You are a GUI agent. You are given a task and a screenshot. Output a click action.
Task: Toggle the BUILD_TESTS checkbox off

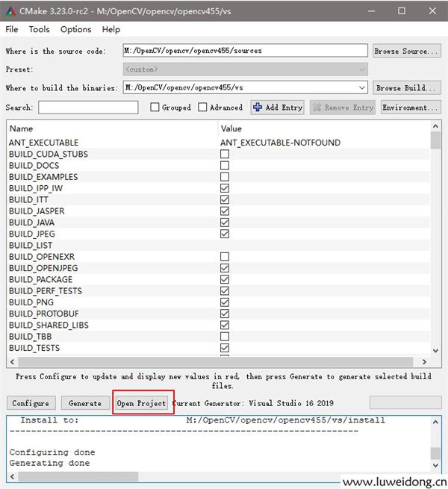pos(225,348)
